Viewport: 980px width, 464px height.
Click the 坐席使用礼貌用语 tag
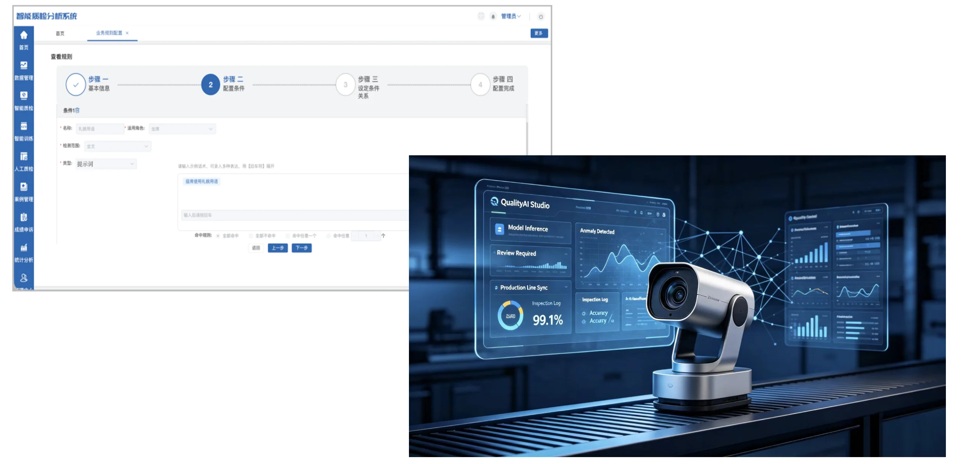[x=202, y=181]
